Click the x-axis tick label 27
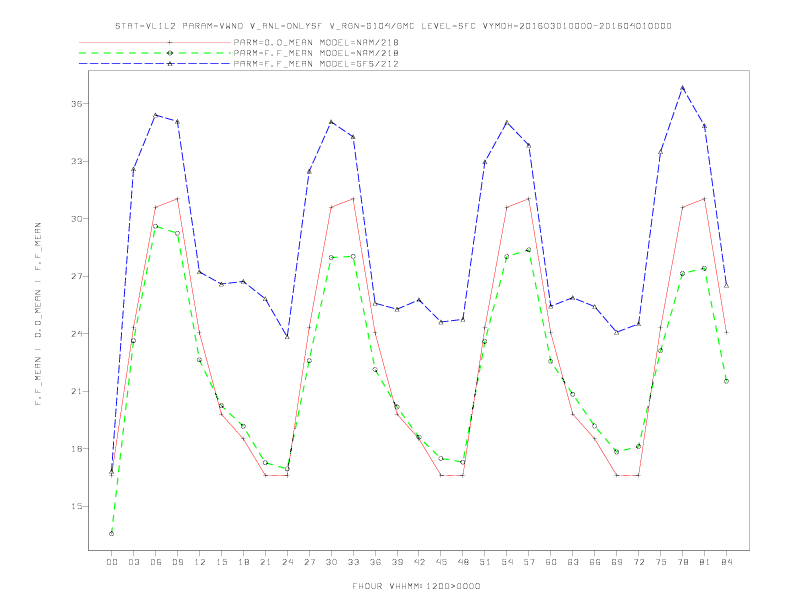This screenshot has height=612, width=792. coord(309,562)
